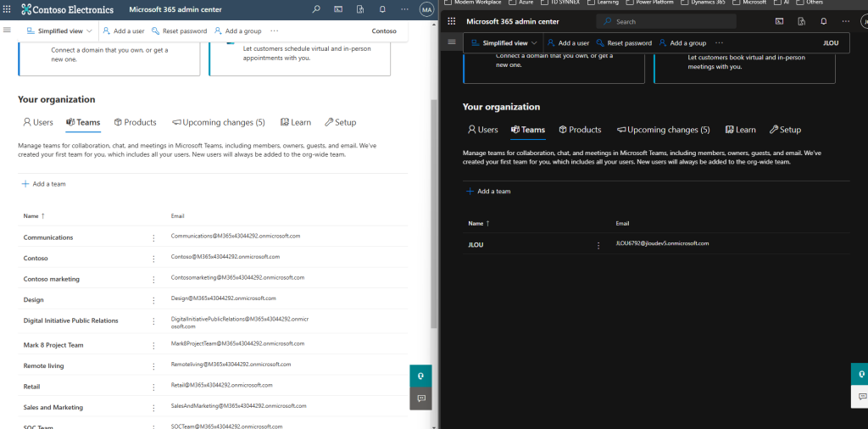Select Teams tab in light Contoso window

[x=83, y=122]
